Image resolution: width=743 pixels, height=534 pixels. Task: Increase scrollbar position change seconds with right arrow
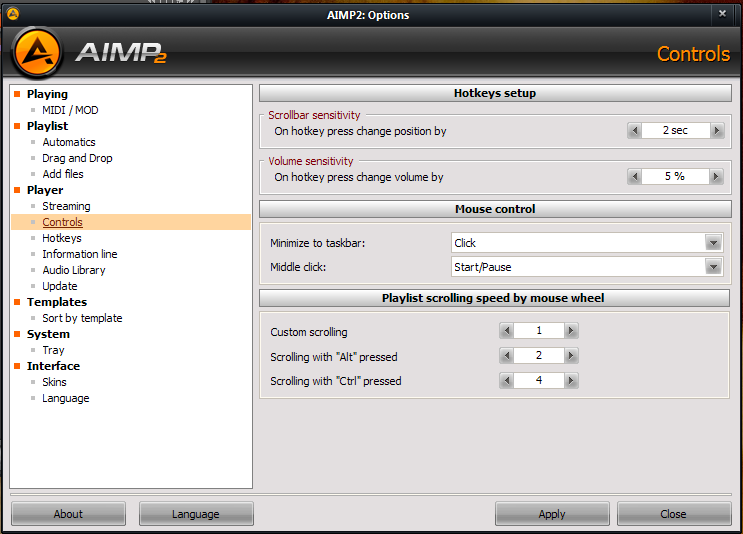(x=717, y=130)
